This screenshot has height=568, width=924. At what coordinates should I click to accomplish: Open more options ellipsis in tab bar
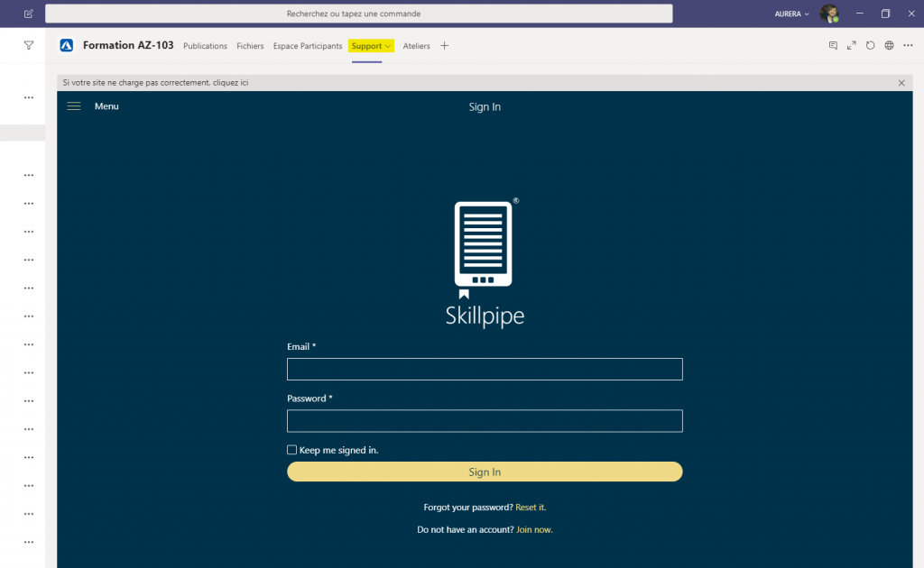tap(908, 45)
